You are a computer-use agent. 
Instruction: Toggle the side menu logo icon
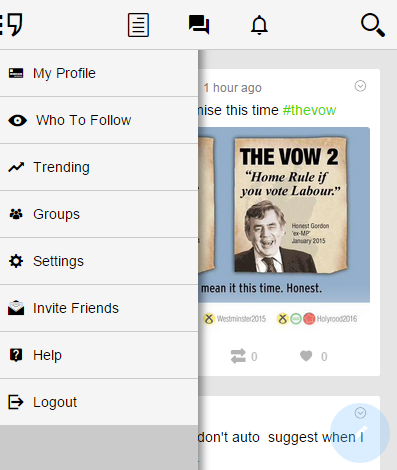11,24
